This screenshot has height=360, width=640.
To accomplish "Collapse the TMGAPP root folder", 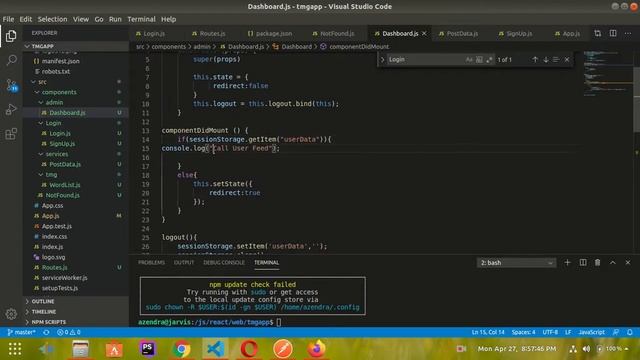I will pos(27,46).
